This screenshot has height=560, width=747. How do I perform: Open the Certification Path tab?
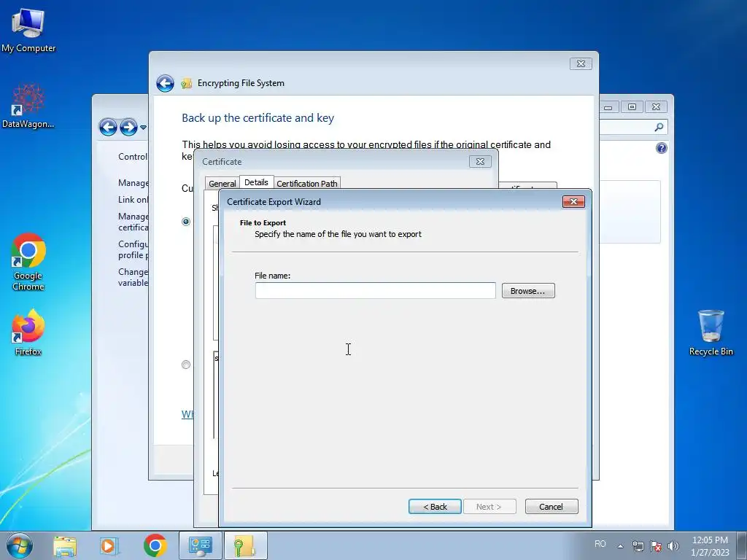click(x=307, y=183)
